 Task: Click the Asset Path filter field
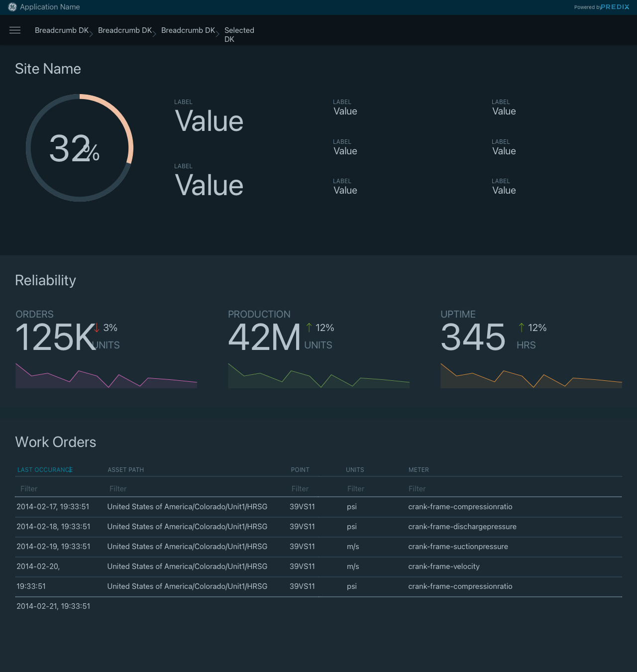[194, 489]
